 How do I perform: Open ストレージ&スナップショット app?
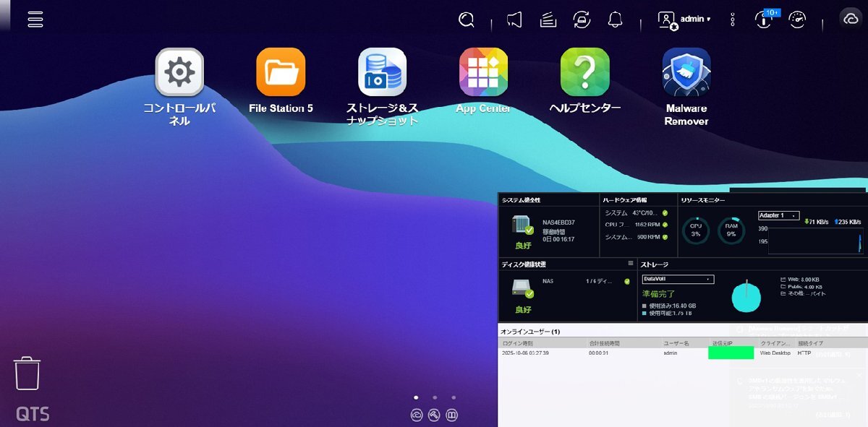[382, 72]
